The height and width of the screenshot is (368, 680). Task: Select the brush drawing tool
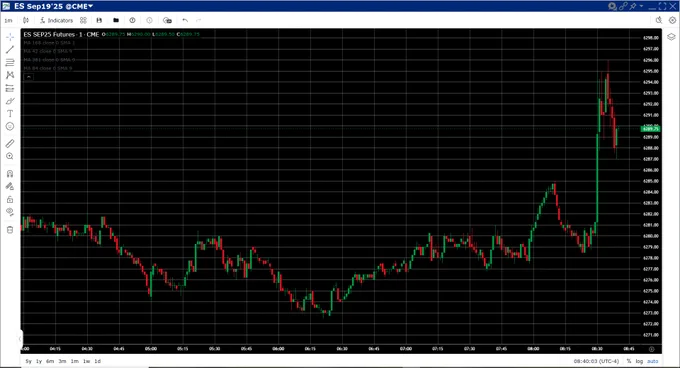[10, 101]
